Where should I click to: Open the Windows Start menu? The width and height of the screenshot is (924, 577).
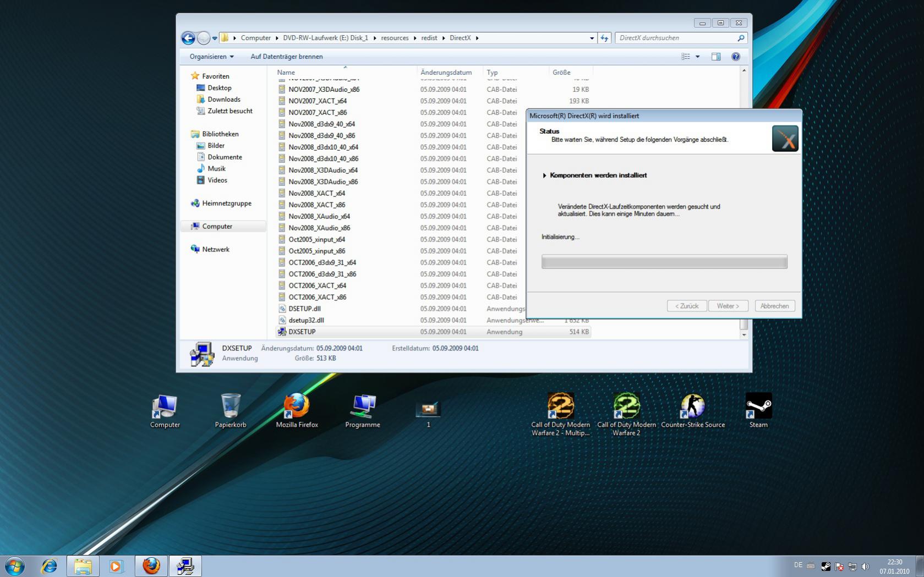pos(15,566)
